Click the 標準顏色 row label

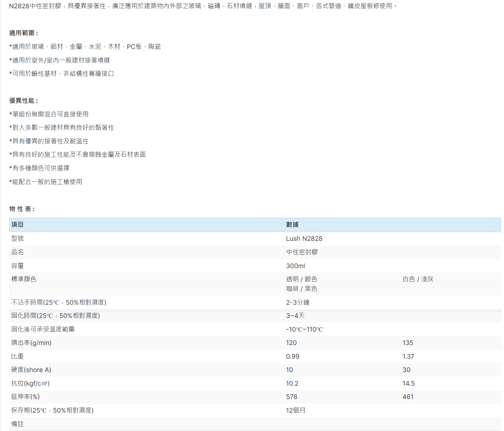pyautogui.click(x=24, y=279)
